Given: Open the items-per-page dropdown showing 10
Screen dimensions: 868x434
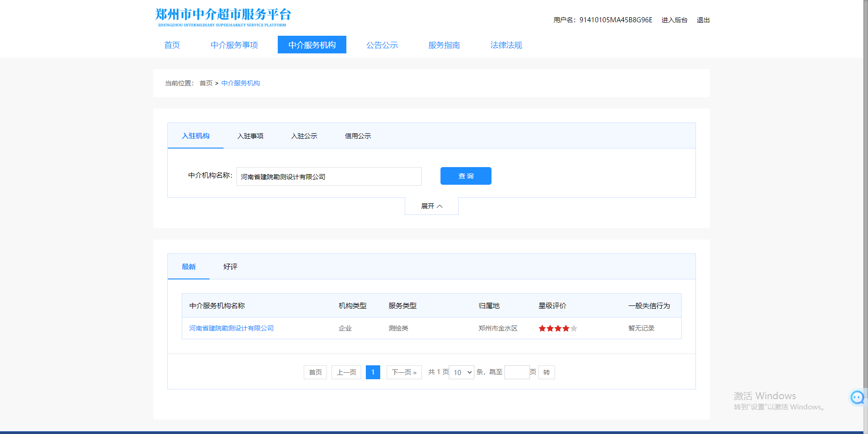Looking at the screenshot, I should point(462,372).
